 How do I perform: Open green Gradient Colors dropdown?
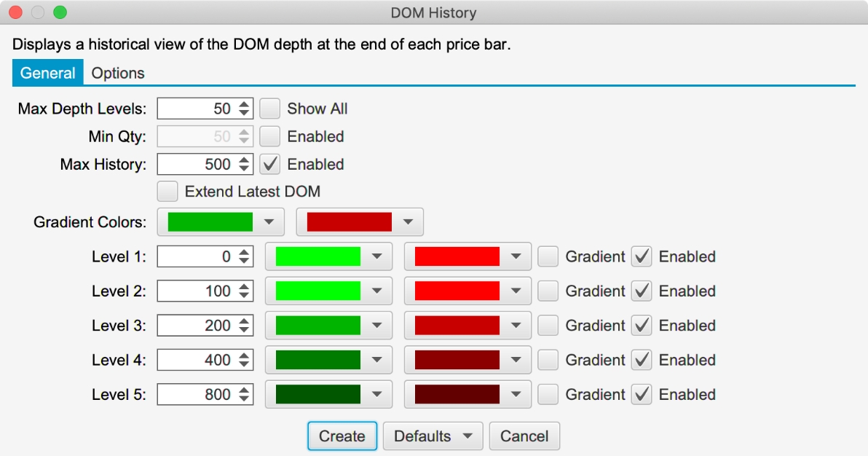pos(221,222)
